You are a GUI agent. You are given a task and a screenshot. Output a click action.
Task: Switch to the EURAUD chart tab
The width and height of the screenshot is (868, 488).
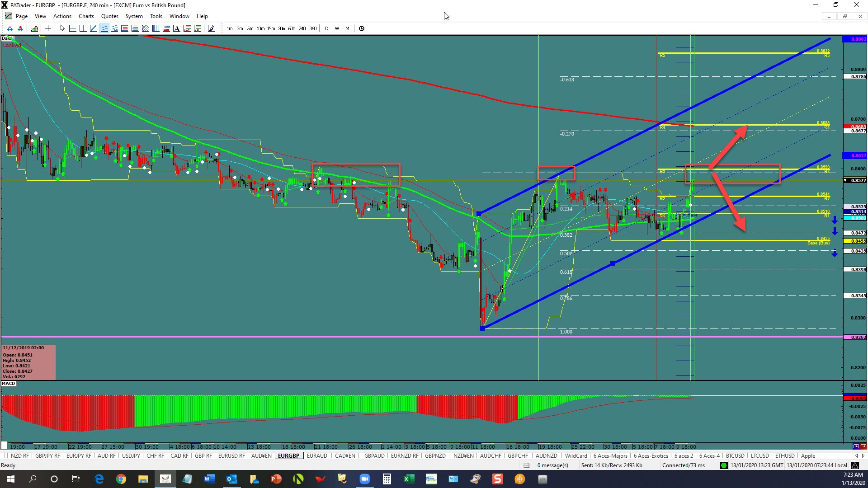[x=316, y=456]
